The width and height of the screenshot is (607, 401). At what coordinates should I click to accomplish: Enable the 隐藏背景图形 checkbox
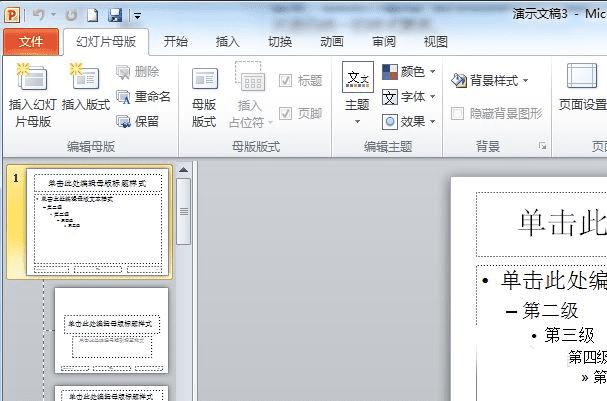[458, 113]
